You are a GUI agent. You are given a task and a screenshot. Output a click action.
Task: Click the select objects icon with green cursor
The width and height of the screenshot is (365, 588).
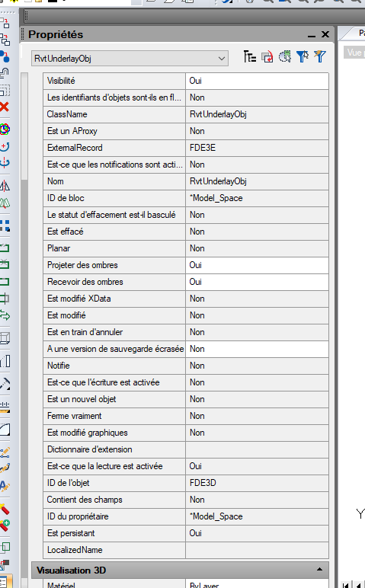pos(285,56)
